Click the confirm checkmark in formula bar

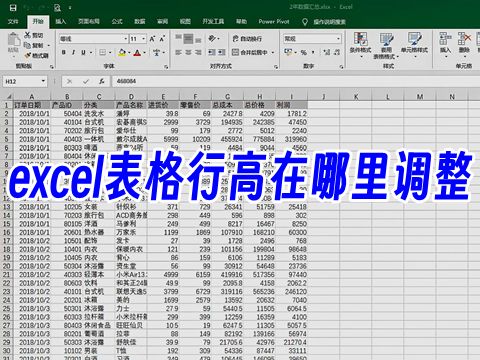click(x=86, y=81)
